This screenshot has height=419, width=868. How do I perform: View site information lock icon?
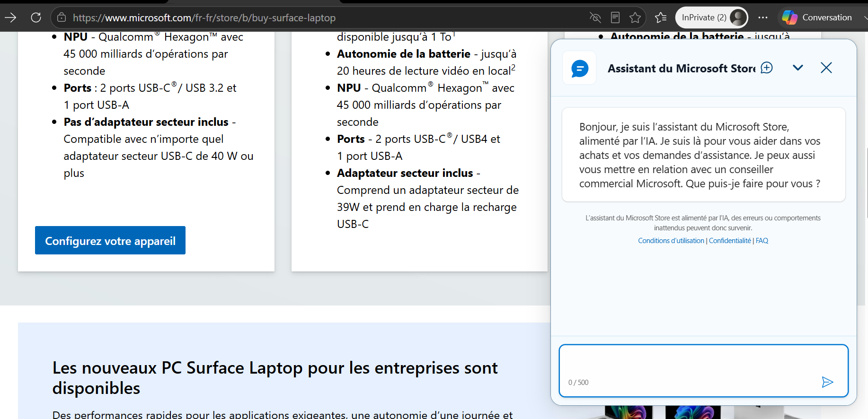click(x=62, y=17)
